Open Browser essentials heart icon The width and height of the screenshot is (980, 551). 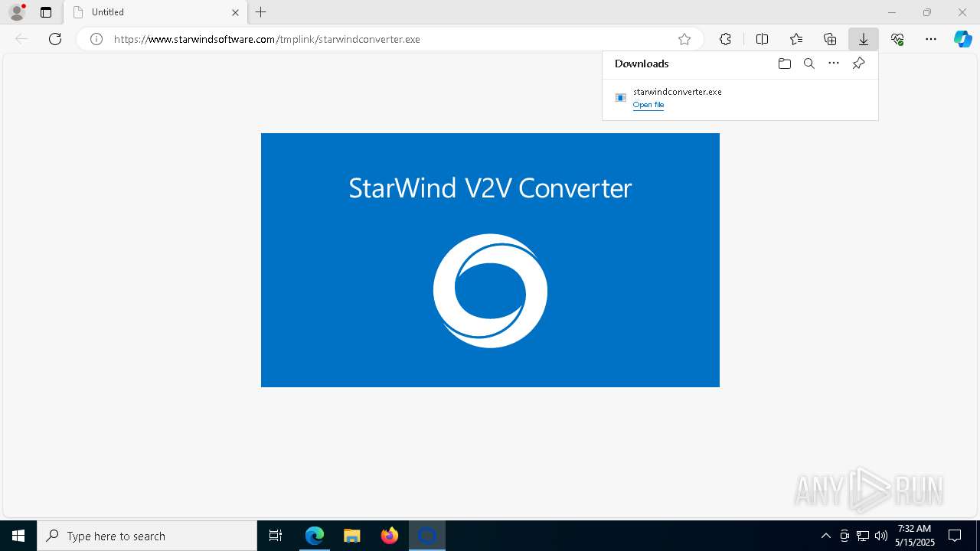click(x=897, y=39)
